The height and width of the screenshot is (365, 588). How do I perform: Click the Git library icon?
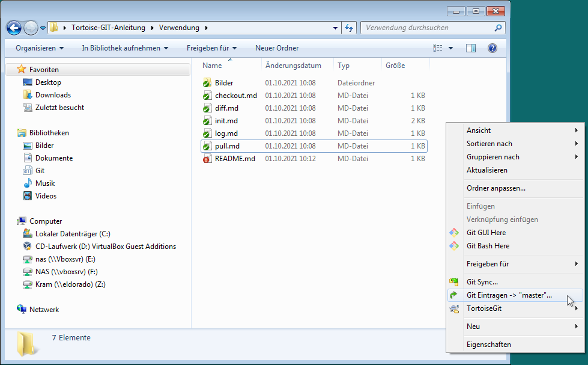click(28, 171)
